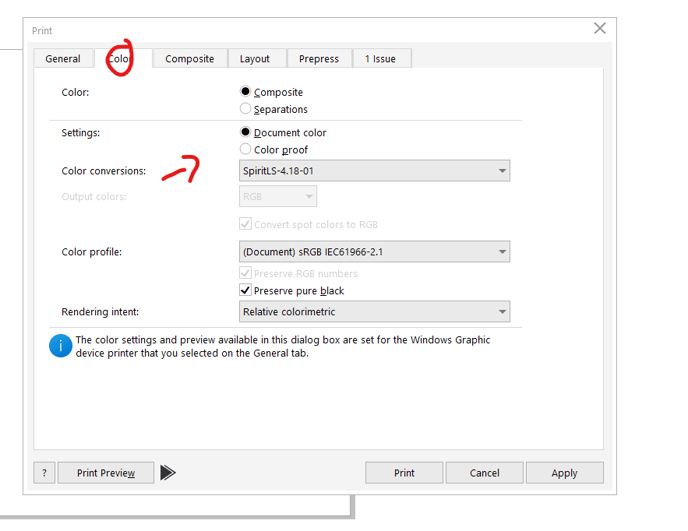This screenshot has width=688, height=531.
Task: Click the Print button
Action: [404, 473]
